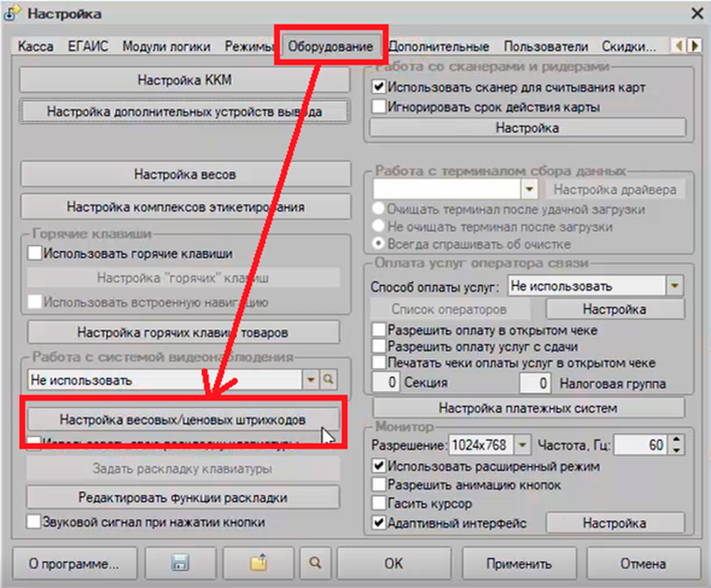This screenshot has width=711, height=588.
Task: Switch to the ЕГАИС tab
Action: coord(88,47)
